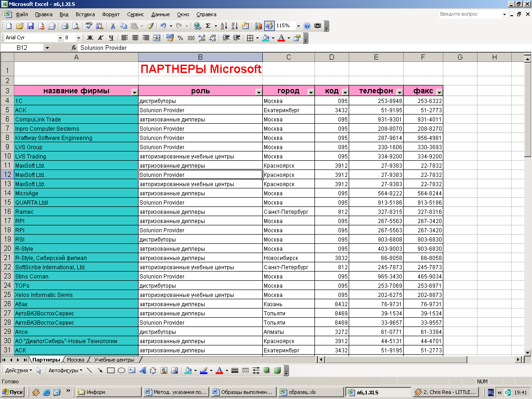Open Информ folder from taskbar

(x=109, y=392)
